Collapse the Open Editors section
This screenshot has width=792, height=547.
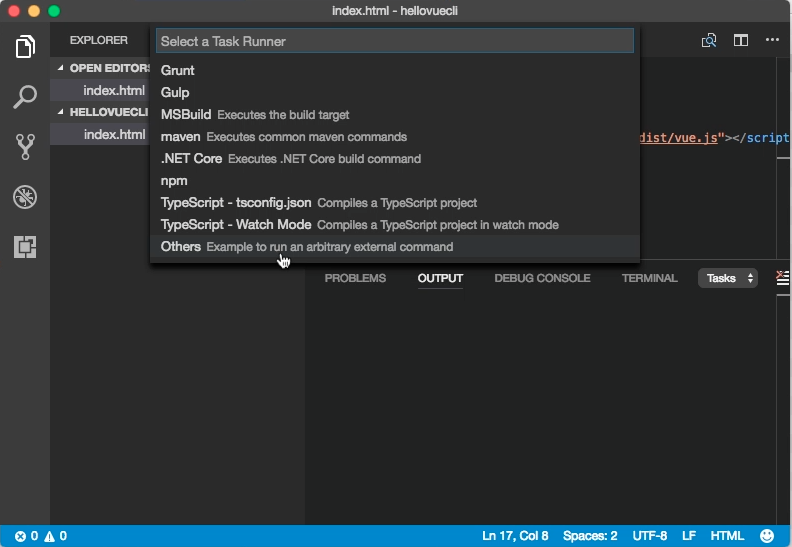(x=61, y=68)
